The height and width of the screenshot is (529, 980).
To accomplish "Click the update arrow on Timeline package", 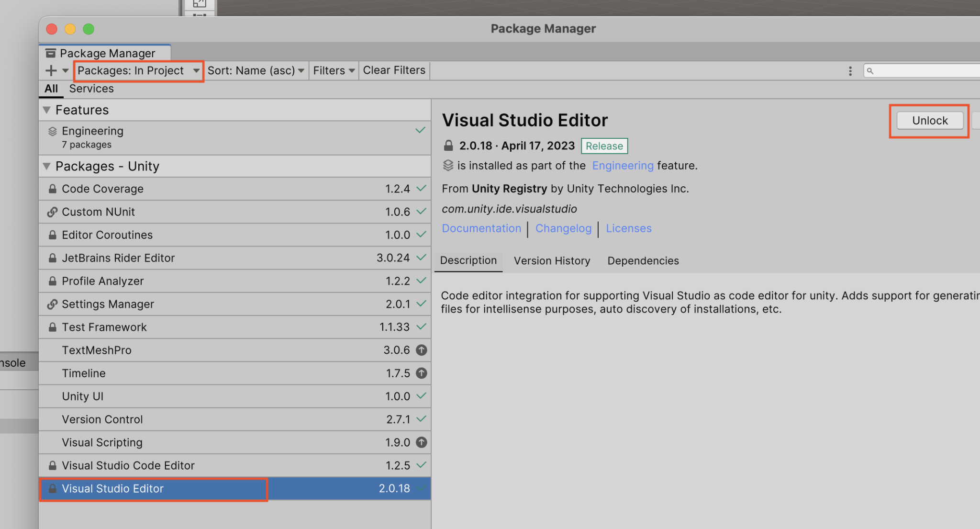I will coord(421,373).
